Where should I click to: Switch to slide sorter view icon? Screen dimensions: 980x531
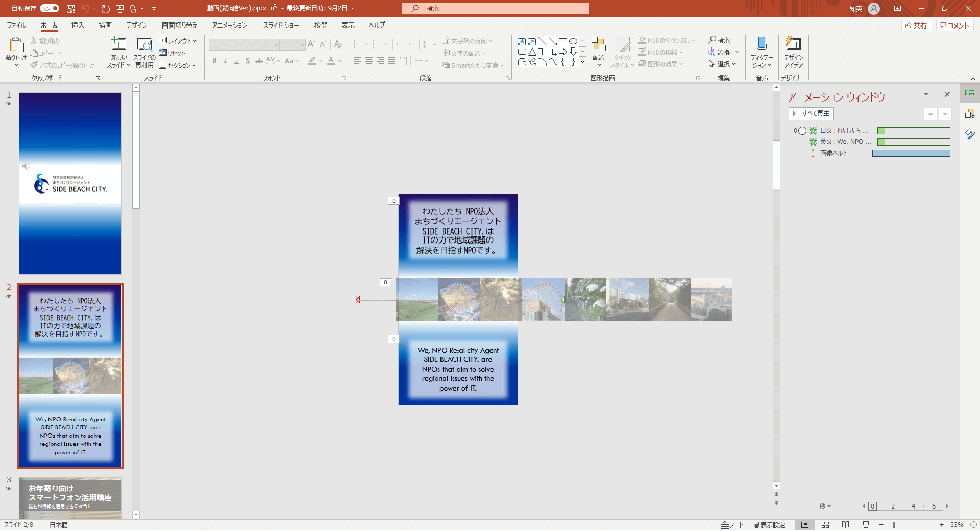pos(825,525)
